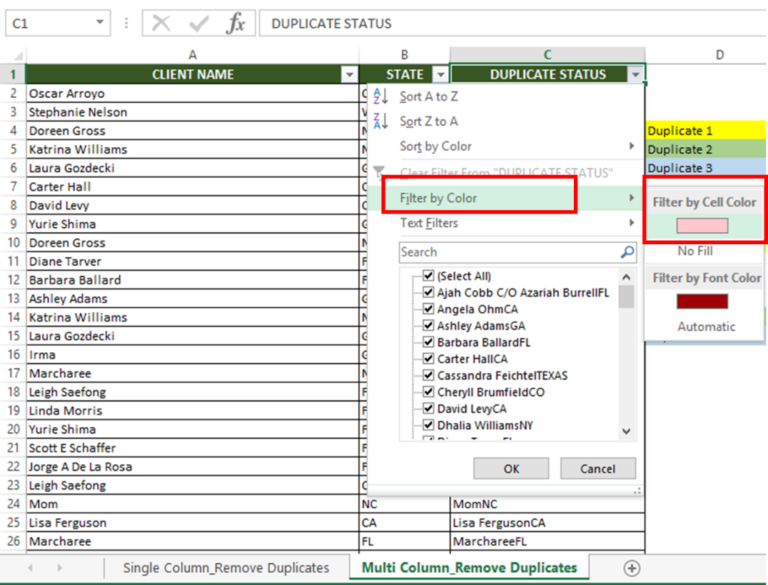Click the formula bar cancel X icon
Image resolution: width=768 pixels, height=585 pixels.
click(161, 23)
